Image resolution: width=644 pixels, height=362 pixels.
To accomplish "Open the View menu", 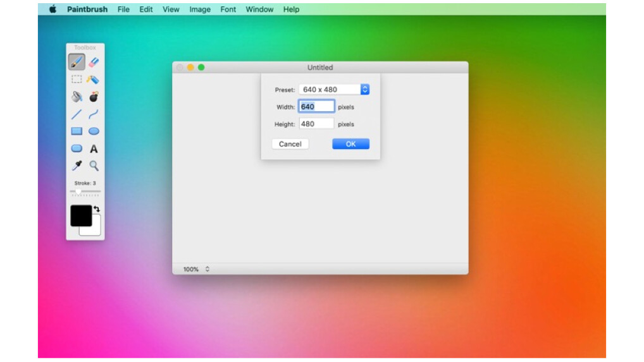I will [x=171, y=9].
